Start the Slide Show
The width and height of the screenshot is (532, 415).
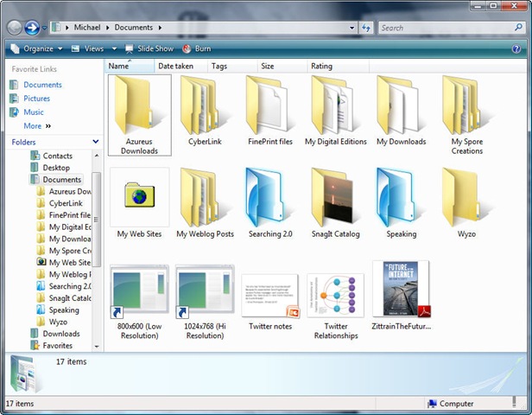click(149, 49)
